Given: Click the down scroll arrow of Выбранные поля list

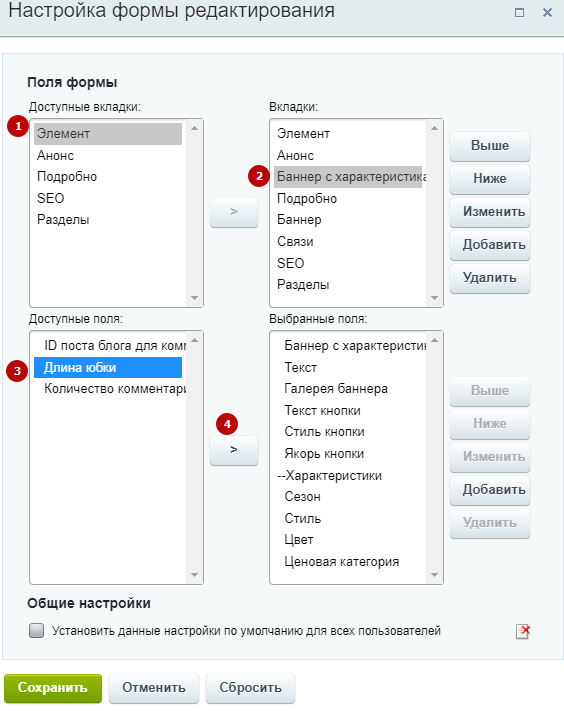Looking at the screenshot, I should (x=434, y=575).
